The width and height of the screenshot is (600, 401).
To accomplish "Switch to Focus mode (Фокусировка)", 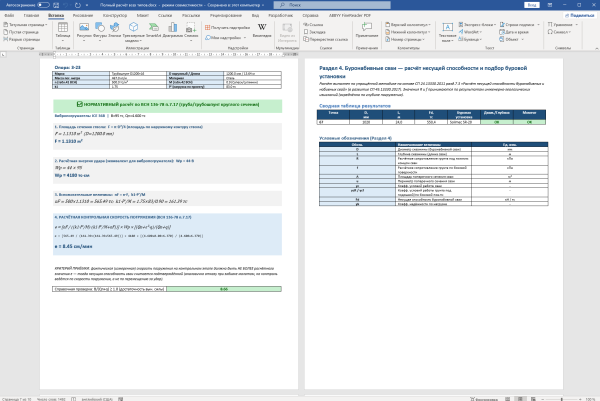I will [x=483, y=399].
